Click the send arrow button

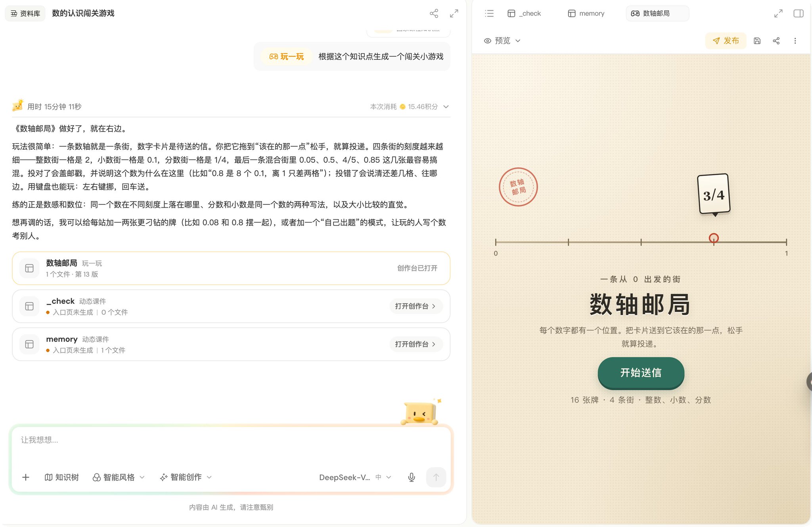[436, 477]
